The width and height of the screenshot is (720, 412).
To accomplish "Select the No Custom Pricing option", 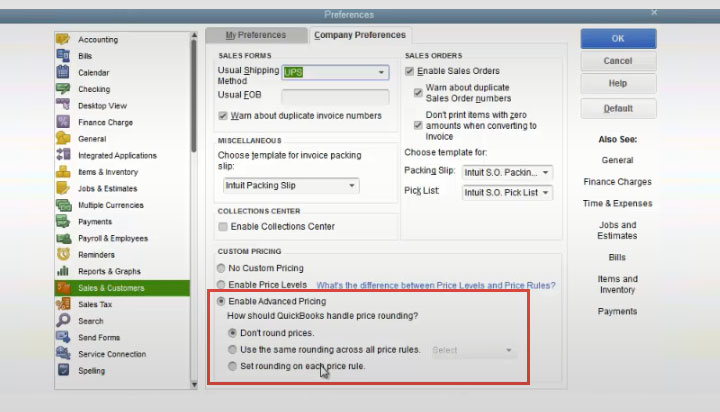I will pyautogui.click(x=222, y=269).
